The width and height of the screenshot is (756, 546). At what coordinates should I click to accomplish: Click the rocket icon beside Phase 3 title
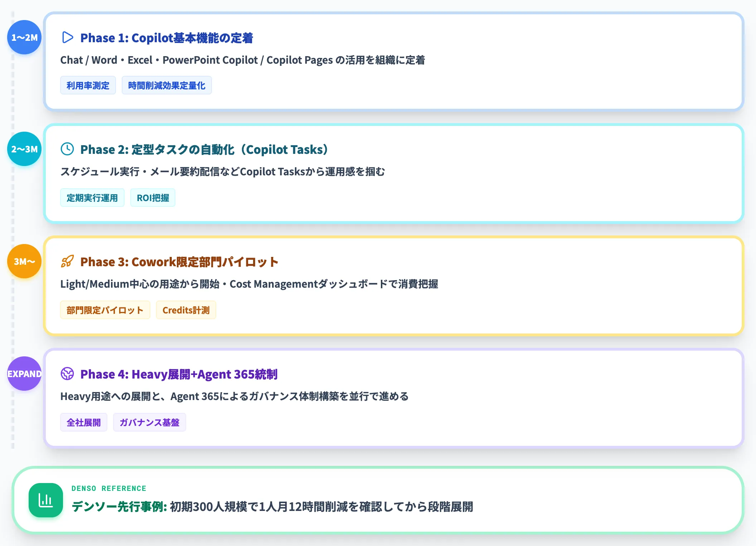coord(67,262)
